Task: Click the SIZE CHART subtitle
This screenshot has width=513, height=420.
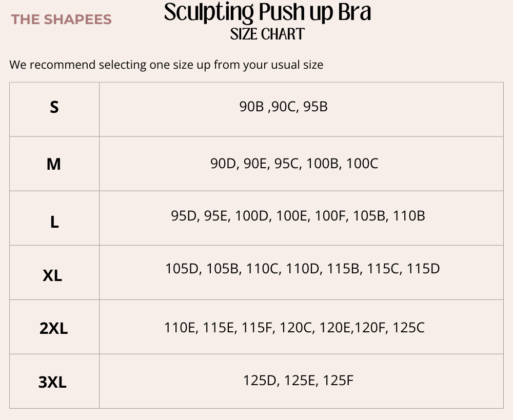Action: click(x=267, y=34)
